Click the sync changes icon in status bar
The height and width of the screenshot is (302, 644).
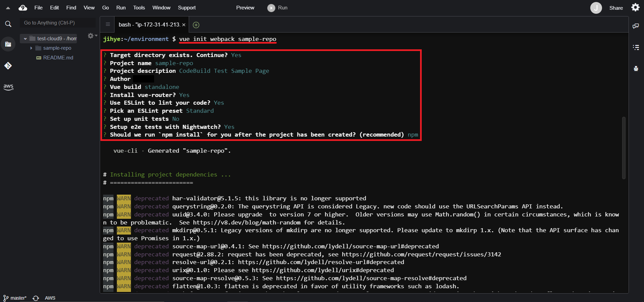pos(36,298)
